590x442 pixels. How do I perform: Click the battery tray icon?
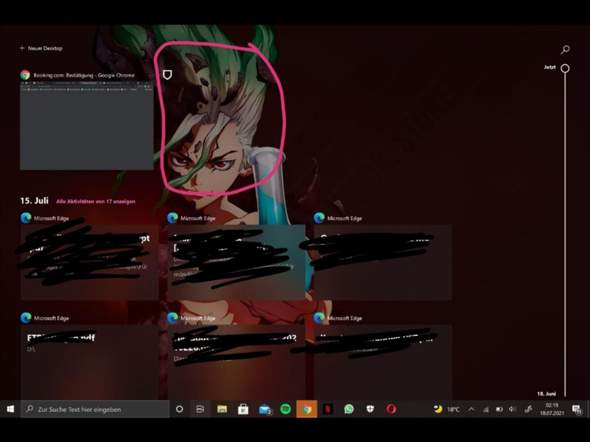coord(499,409)
